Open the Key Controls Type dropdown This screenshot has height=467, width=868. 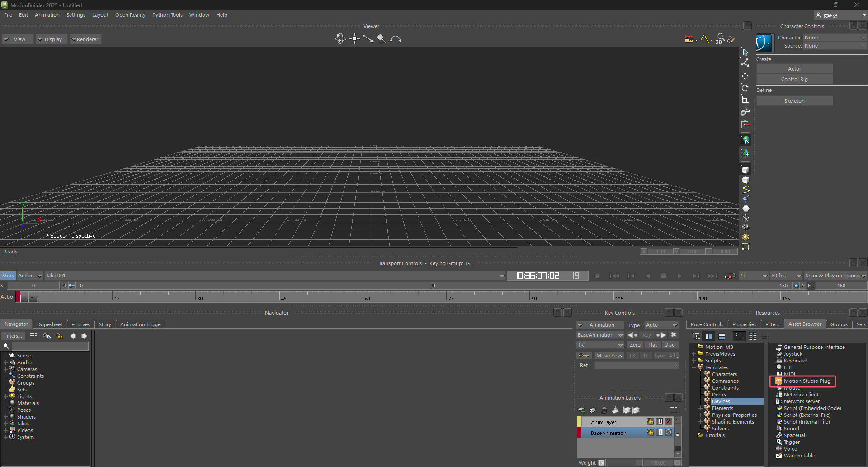click(661, 325)
